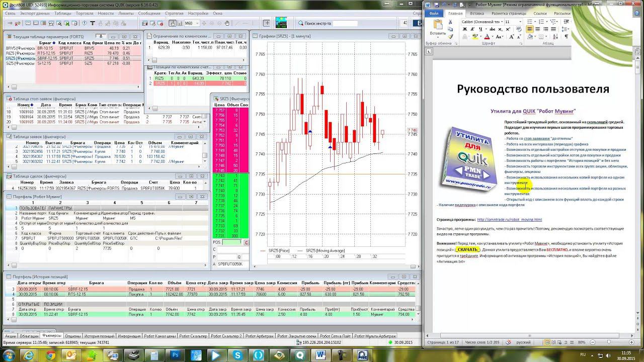This screenshot has width=644, height=362.
Task: Save the Word document from quick access toolbar
Action: coord(436,5)
